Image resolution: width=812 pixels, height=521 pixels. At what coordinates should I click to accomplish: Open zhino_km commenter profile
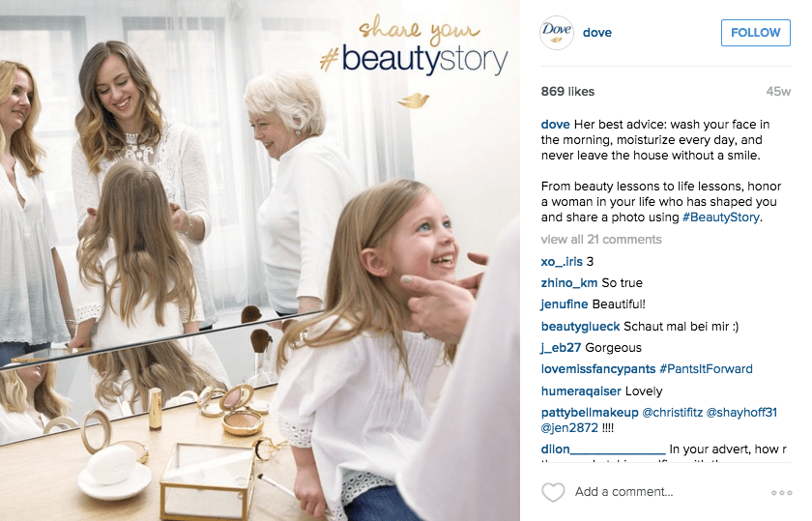tap(569, 283)
